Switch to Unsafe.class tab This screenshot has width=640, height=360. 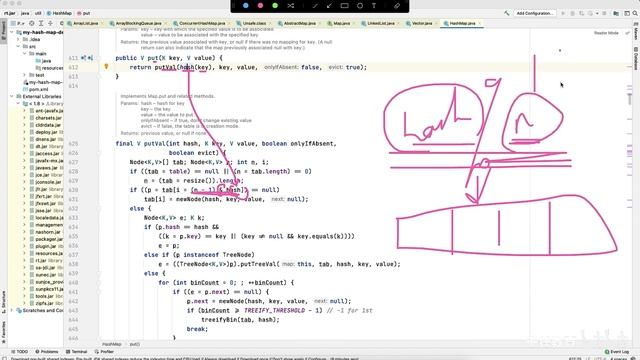click(253, 23)
